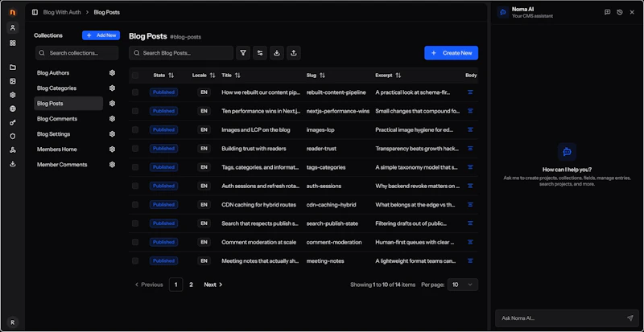644x332 pixels.
Task: Open the media image icon in left rail
Action: (x=13, y=81)
